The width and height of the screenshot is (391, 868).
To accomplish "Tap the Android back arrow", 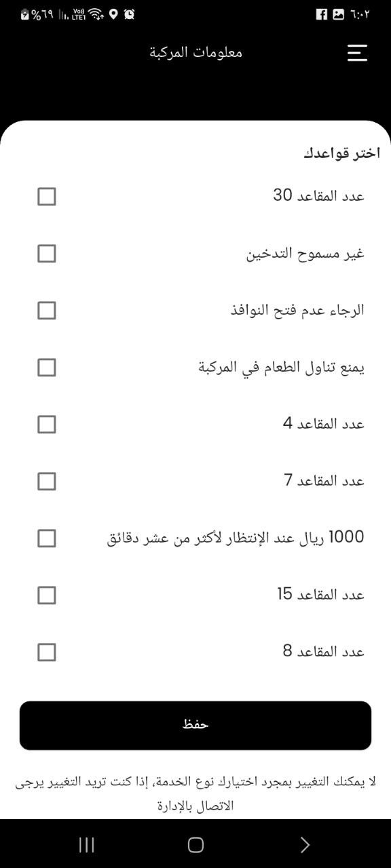I will point(305,845).
